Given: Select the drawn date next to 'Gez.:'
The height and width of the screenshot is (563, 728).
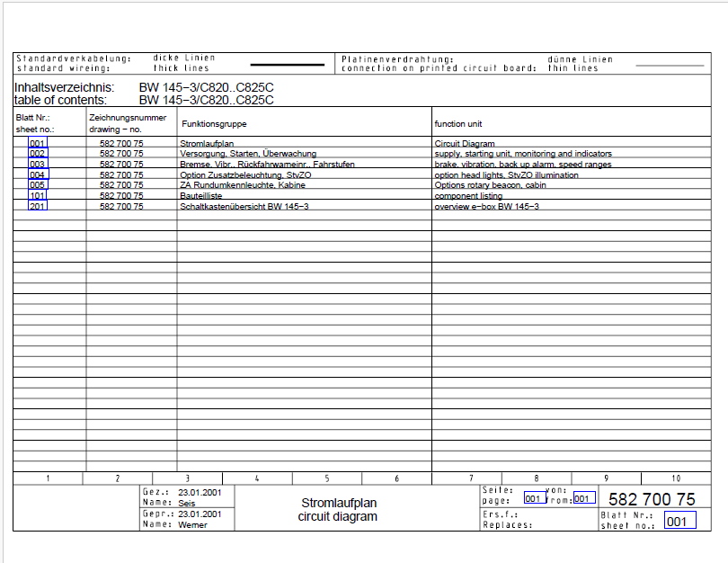Looking at the screenshot, I should [x=200, y=492].
